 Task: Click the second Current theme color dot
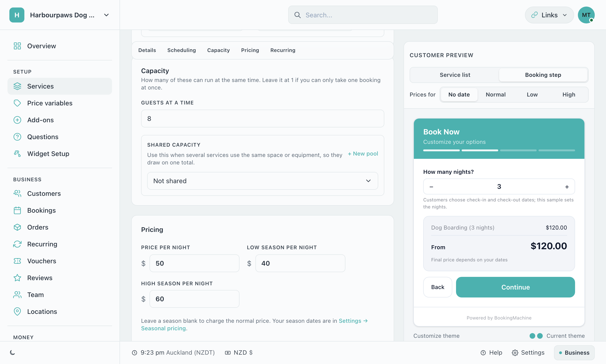540,336
